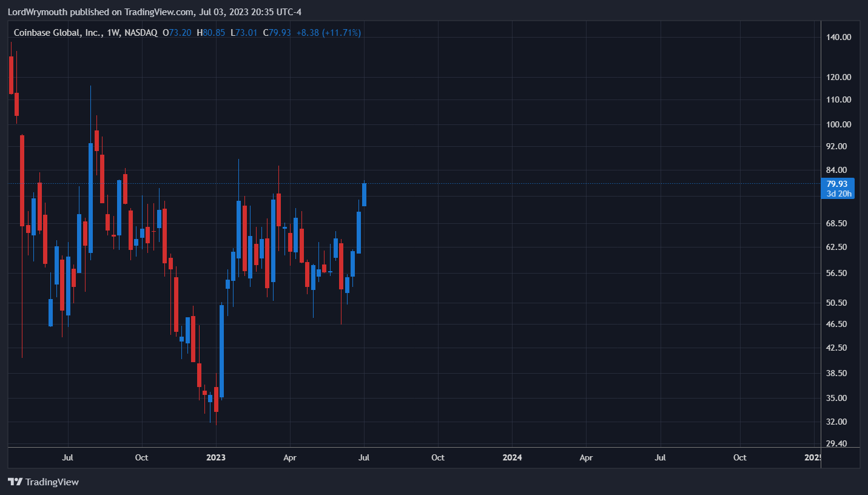Viewport: 868px width, 495px height.
Task: Click the 120.00 price axis label
Action: point(839,77)
